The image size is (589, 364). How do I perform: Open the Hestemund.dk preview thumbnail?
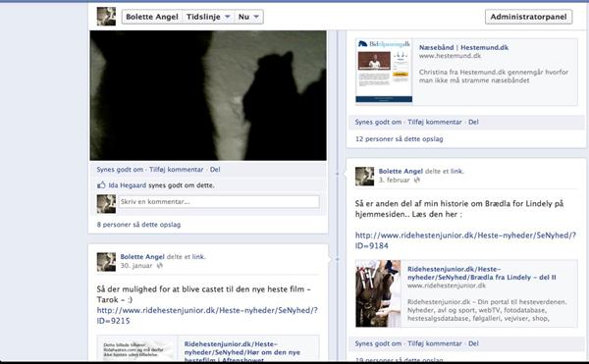coord(384,71)
